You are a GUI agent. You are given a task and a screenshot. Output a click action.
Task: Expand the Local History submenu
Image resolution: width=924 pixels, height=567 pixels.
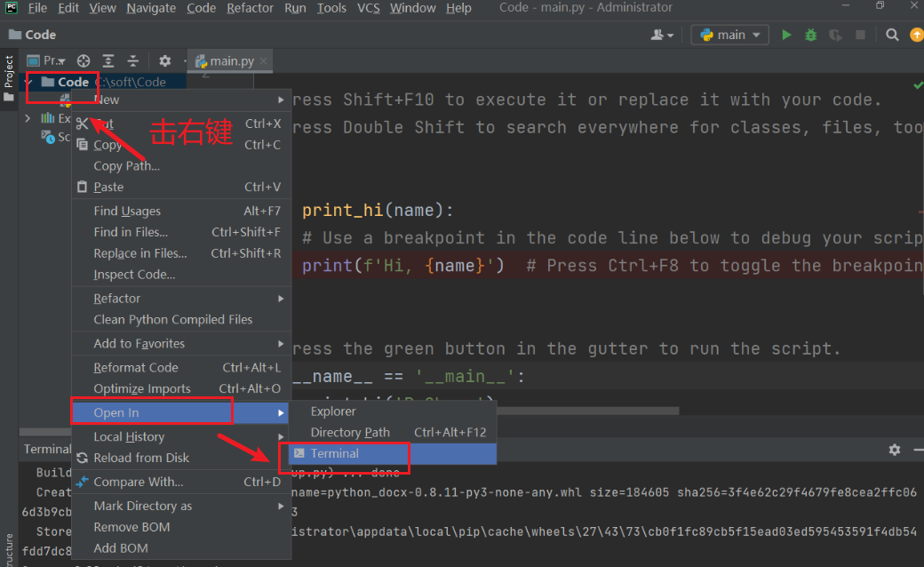(181, 436)
